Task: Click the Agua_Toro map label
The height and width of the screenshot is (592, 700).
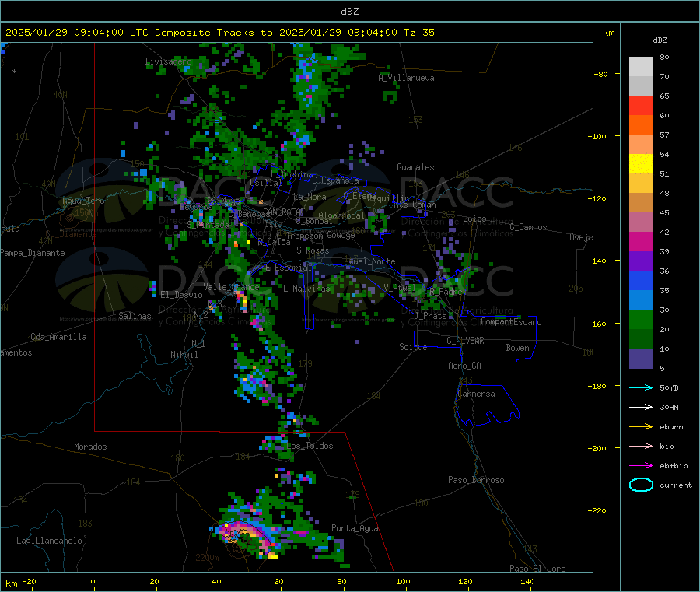Action: (x=83, y=201)
